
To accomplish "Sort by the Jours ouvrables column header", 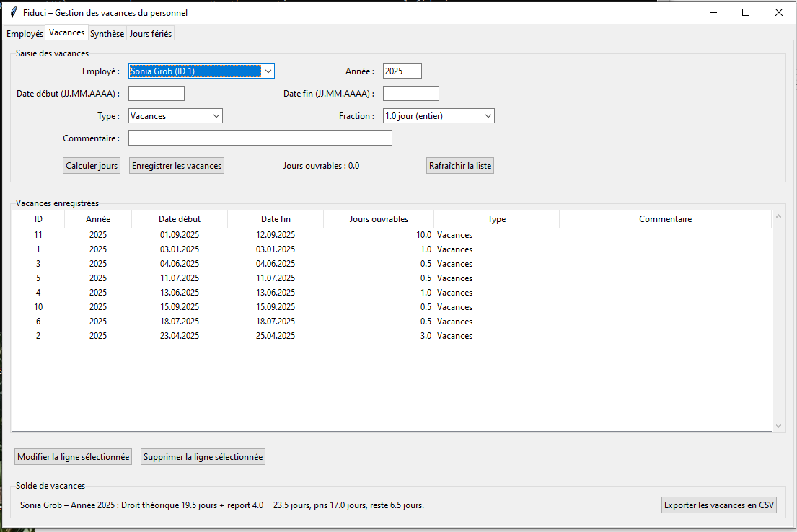I will 379,219.
